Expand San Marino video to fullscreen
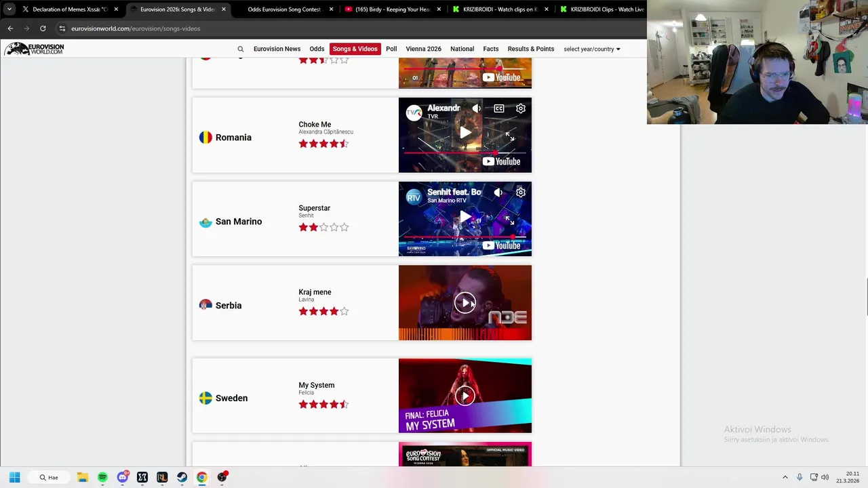 510,221
